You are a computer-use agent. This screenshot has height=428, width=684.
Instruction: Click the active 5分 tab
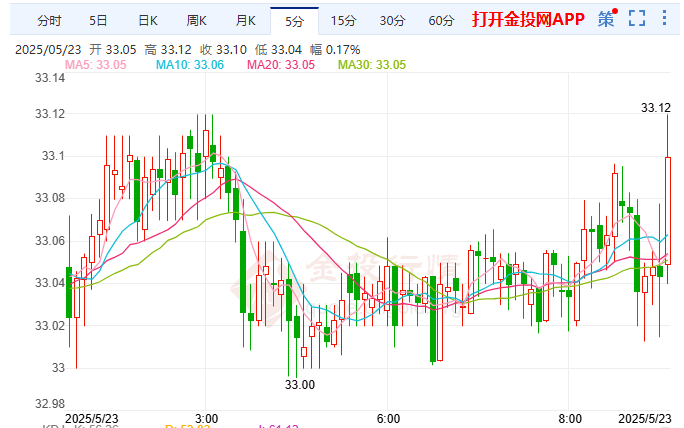pos(294,21)
